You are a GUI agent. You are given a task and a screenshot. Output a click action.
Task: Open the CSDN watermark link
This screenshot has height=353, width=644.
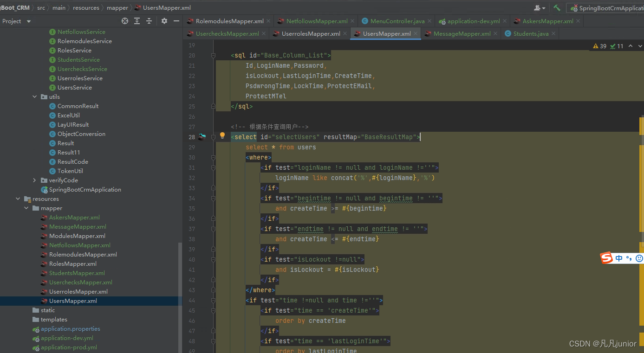pyautogui.click(x=602, y=344)
